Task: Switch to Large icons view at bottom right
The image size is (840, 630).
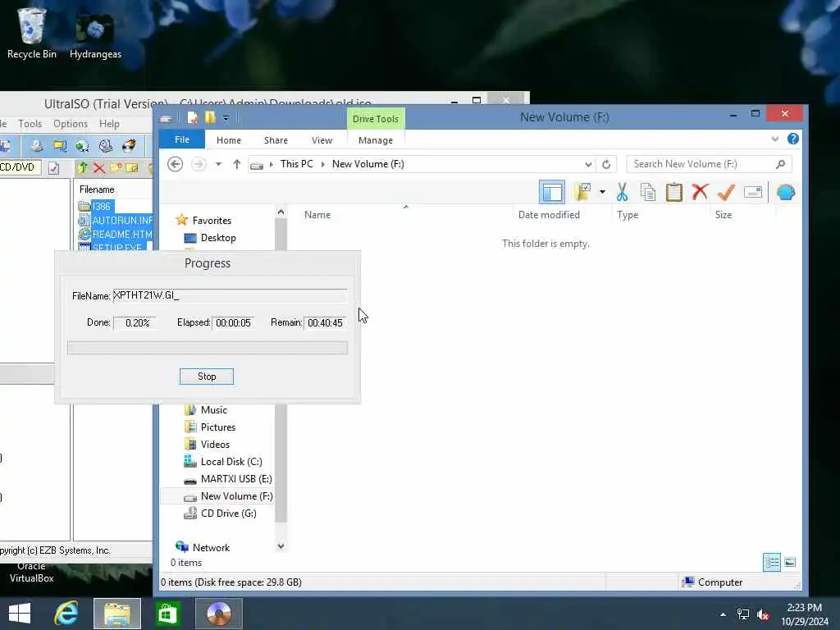Action: click(790, 563)
